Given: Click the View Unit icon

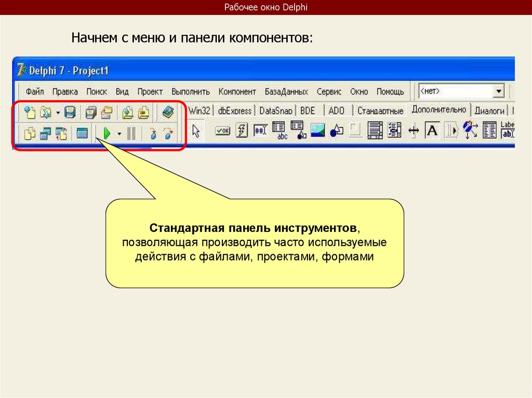Looking at the screenshot, I should (x=30, y=133).
